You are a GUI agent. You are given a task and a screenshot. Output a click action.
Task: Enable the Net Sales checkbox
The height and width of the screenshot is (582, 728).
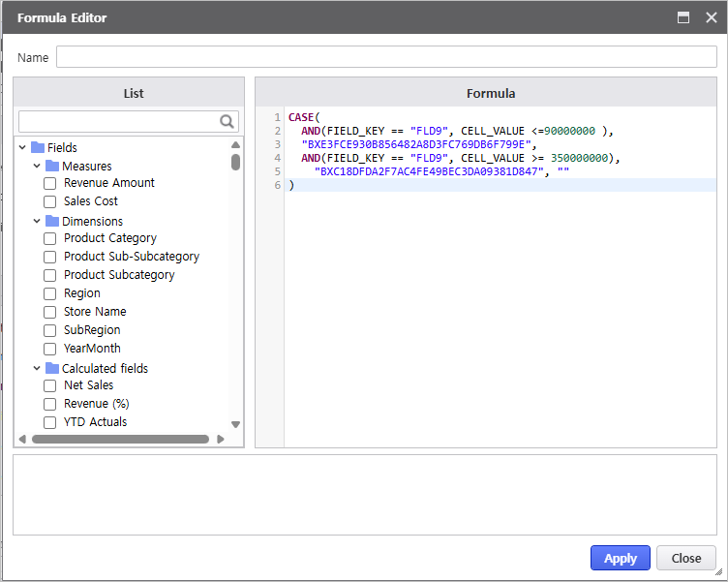pyautogui.click(x=49, y=385)
